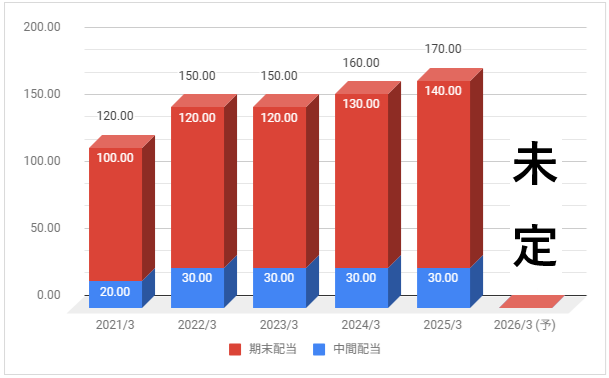Click the 2025/3 red 140.00 bar
Screen dimensions: 609x378
tap(444, 174)
